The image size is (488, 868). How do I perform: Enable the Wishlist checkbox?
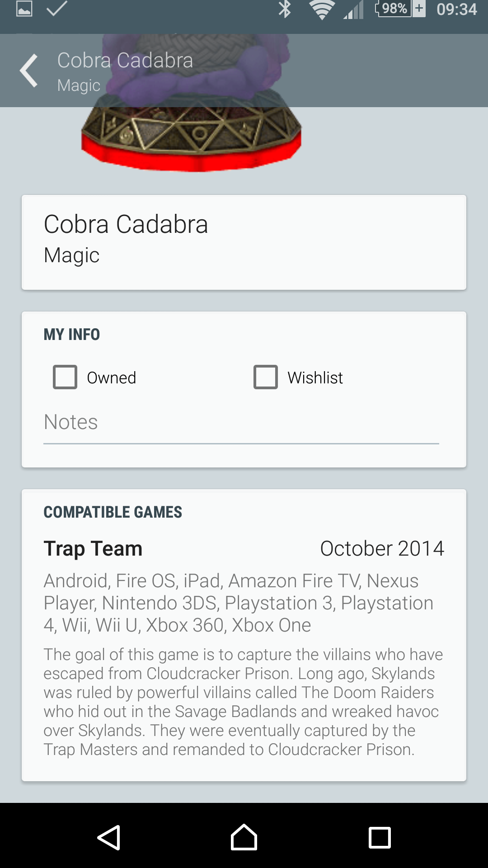coord(266,377)
